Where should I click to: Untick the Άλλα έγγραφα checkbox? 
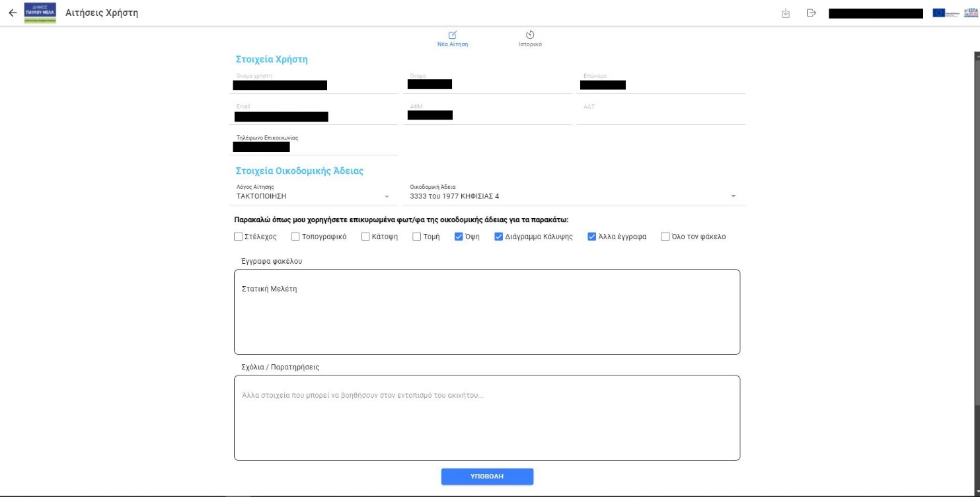pos(592,237)
